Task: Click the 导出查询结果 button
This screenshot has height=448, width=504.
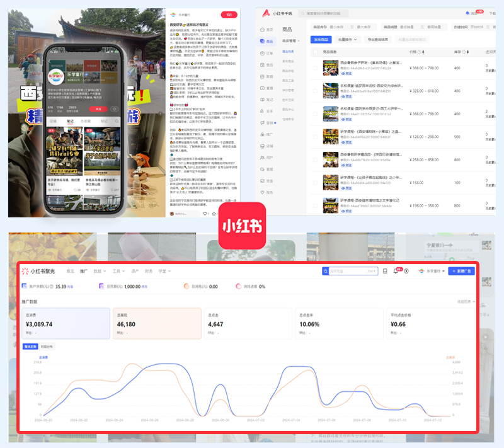Action: (377, 40)
